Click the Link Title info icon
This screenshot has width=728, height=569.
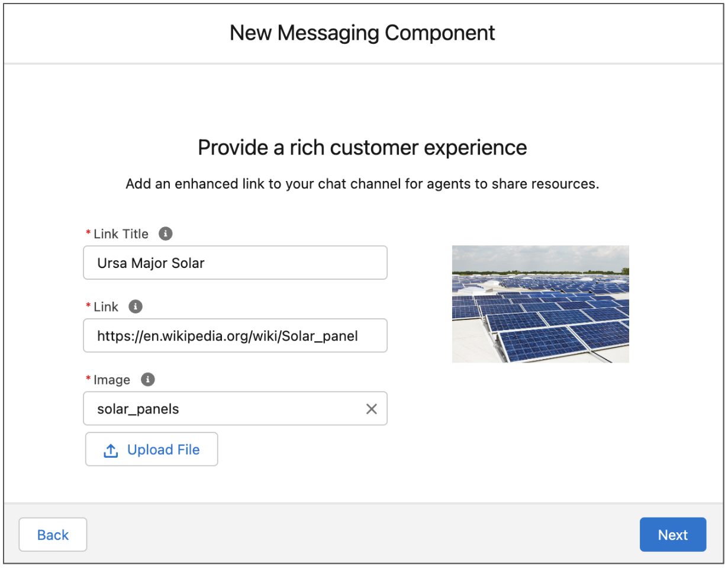pos(166,234)
